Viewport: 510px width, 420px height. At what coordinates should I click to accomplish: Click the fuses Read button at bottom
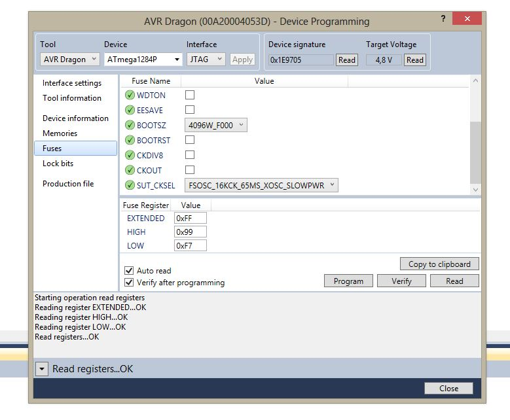pos(454,281)
